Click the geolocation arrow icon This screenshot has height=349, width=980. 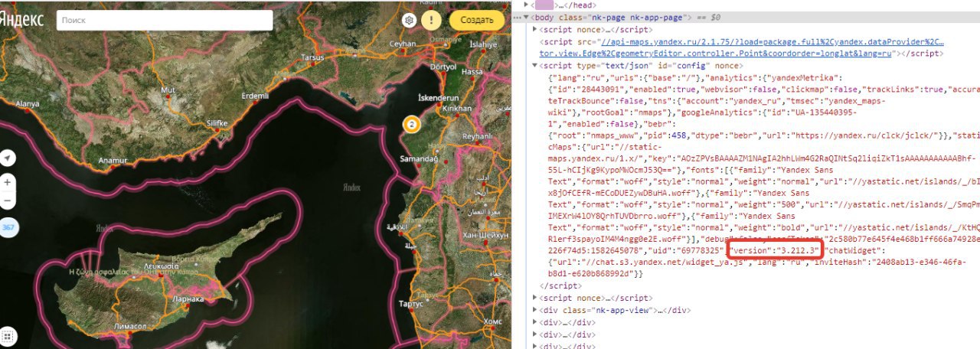tap(8, 158)
